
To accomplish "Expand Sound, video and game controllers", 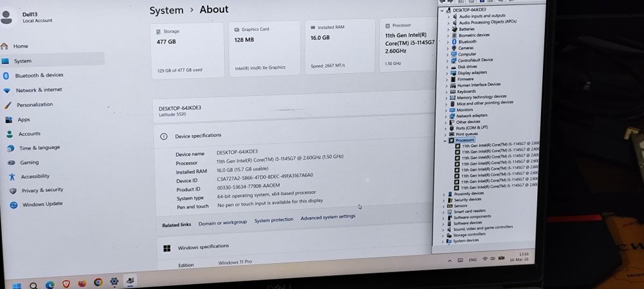I will pyautogui.click(x=444, y=229).
